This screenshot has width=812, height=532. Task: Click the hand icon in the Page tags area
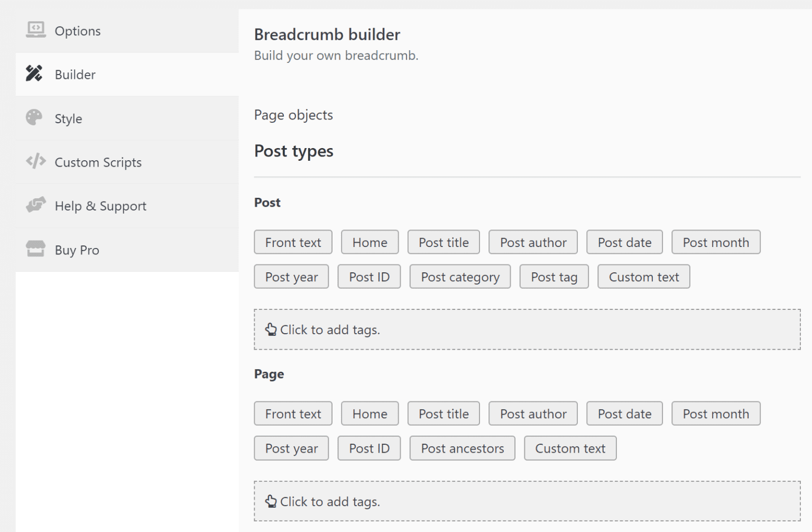[x=271, y=501]
